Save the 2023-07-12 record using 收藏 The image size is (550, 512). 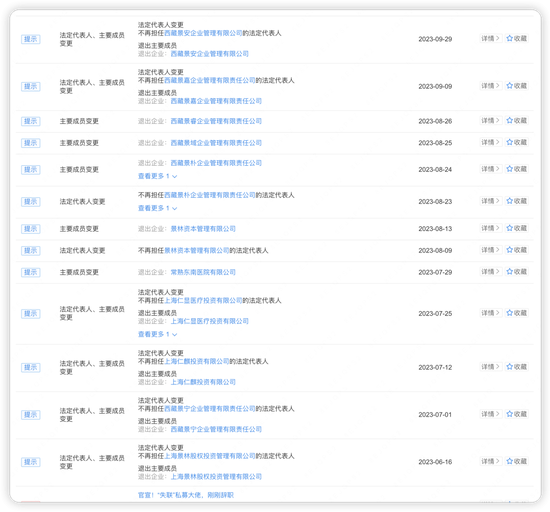click(516, 367)
